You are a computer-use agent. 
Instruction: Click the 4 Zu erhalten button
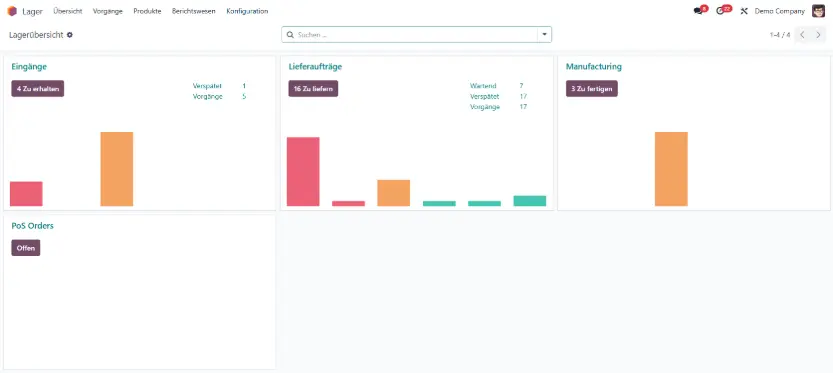(38, 89)
